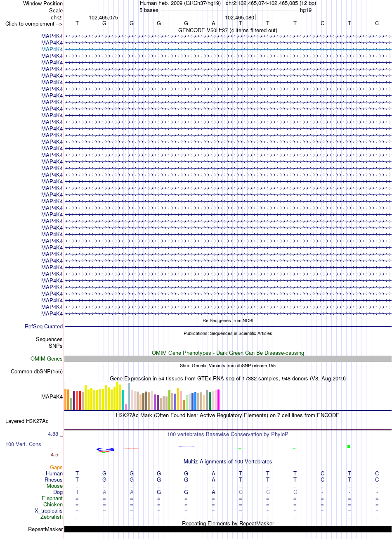The height and width of the screenshot is (539, 392).
Task: Open GENCODE V50lift37 track title
Action: coord(228,30)
